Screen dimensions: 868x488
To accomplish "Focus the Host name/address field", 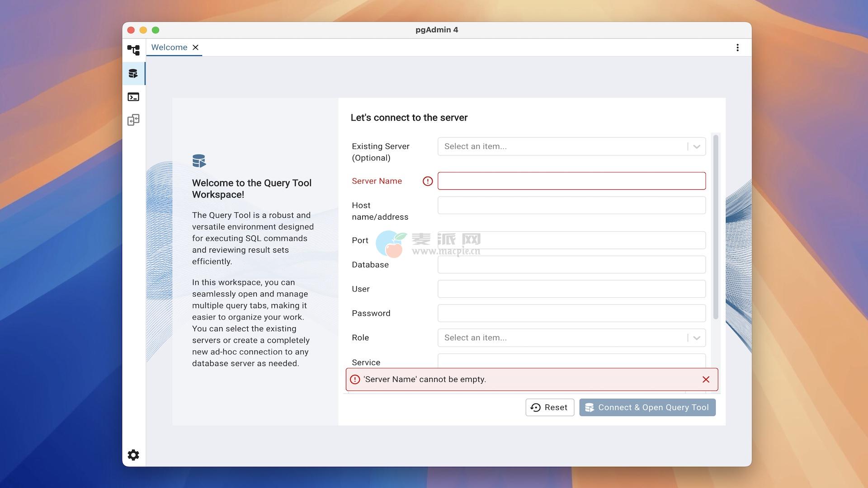I will pos(571,205).
